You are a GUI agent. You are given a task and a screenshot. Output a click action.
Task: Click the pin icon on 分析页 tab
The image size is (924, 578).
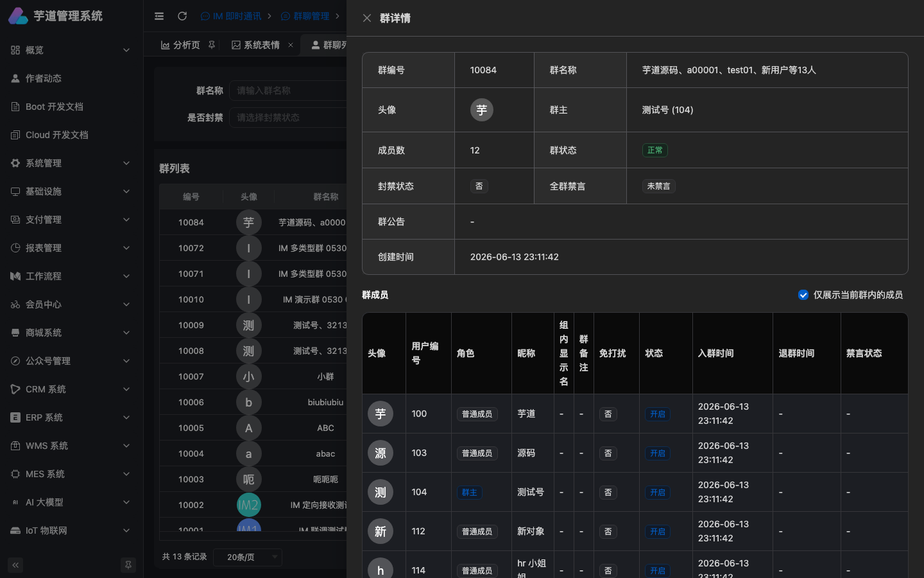click(212, 45)
